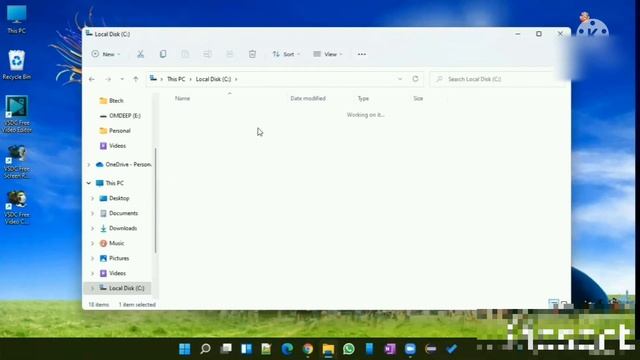
Task: Collapse the This PC tree node
Action: click(89, 183)
